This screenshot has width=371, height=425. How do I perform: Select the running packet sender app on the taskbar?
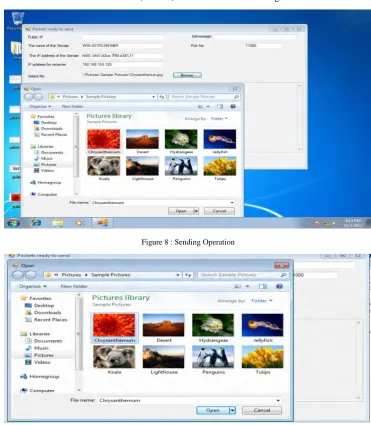pyautogui.click(x=102, y=223)
